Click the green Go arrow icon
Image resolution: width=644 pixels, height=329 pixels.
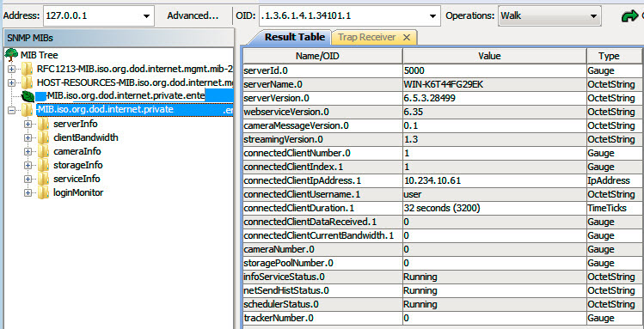coord(629,16)
